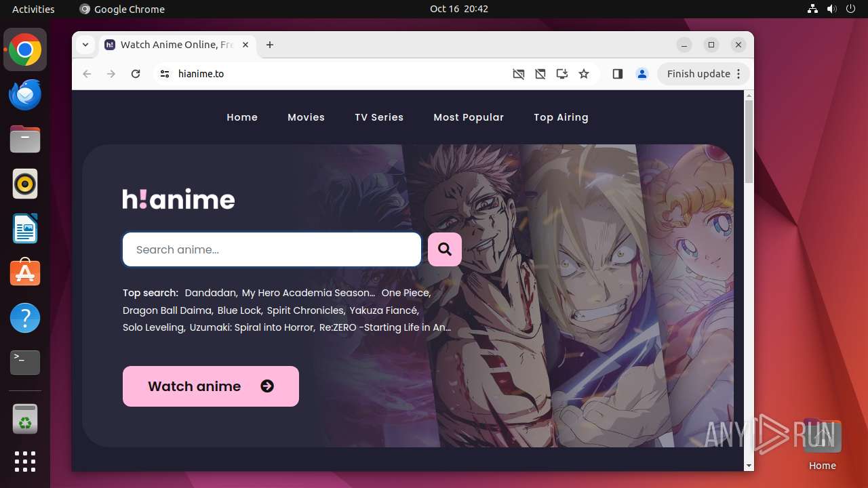Screen dimensions: 868x488
Task: Click the install app icon in address bar
Action: tap(562, 74)
